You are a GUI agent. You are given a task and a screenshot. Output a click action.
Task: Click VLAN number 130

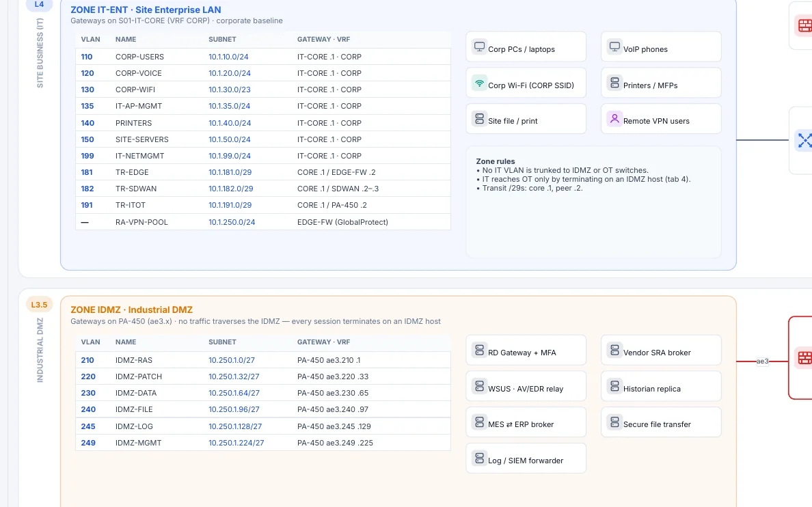(87, 90)
